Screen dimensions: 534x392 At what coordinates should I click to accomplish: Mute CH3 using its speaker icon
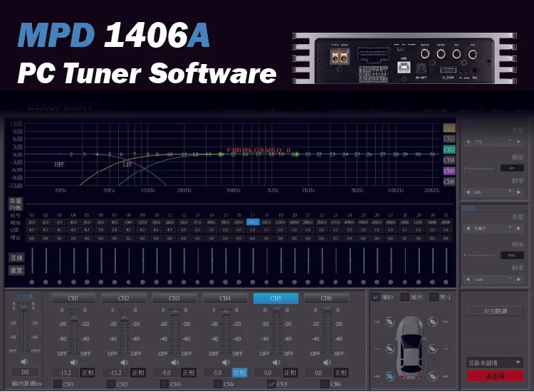tap(174, 362)
